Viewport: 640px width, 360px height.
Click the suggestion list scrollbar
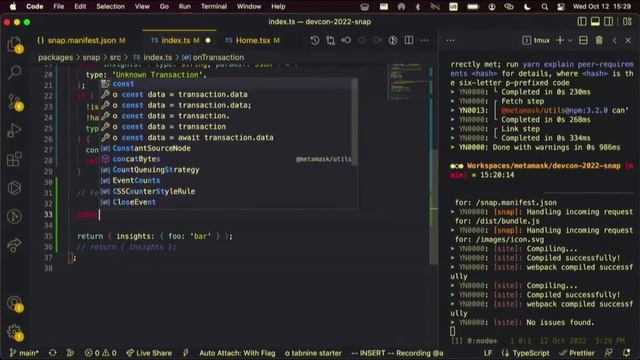tap(355, 122)
